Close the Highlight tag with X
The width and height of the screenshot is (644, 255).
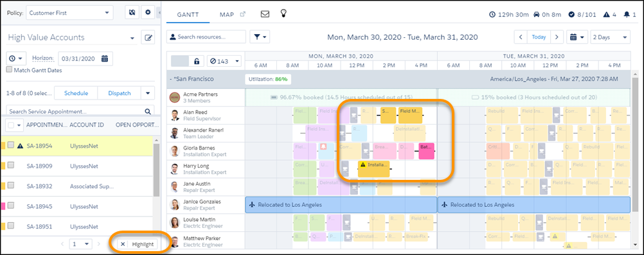tap(123, 244)
